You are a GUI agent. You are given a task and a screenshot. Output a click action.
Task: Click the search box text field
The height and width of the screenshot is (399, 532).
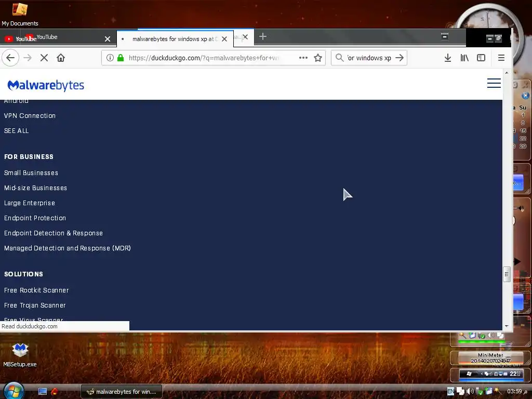point(369,58)
